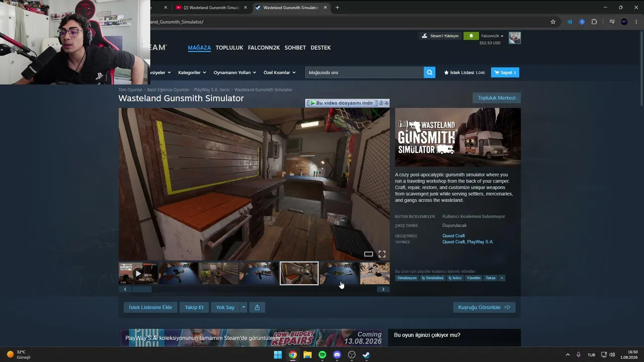Close the video download overlay bar
This screenshot has height=362, width=644.
pyautogui.click(x=386, y=103)
